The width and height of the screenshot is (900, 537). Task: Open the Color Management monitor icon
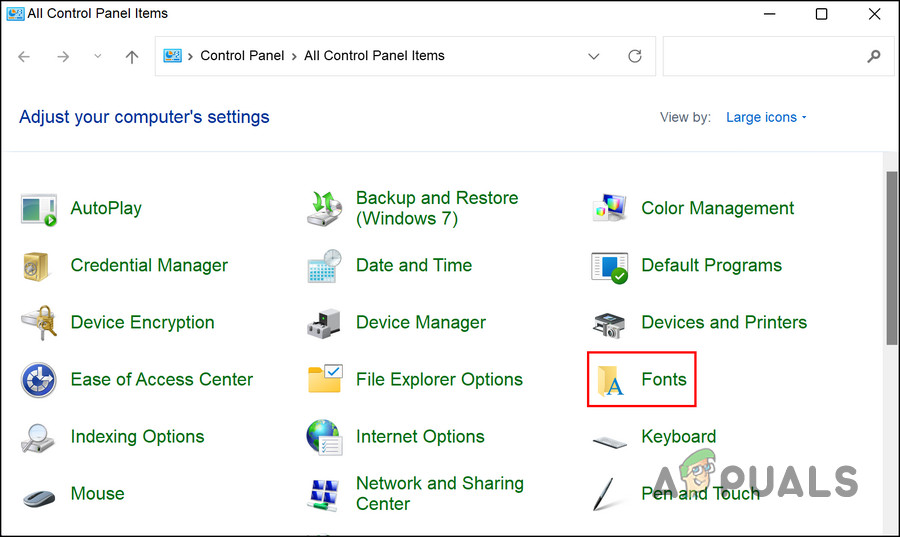click(610, 208)
